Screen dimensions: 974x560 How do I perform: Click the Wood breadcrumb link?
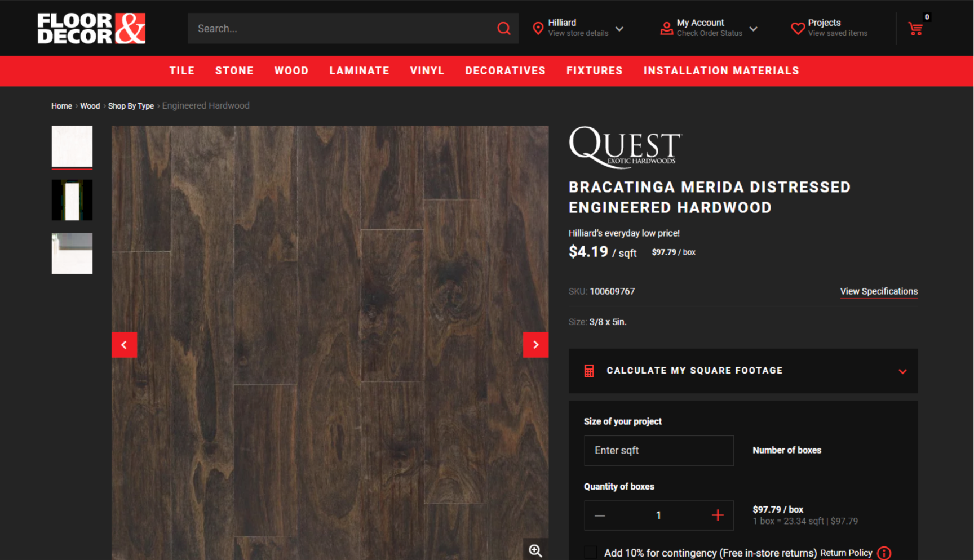[x=90, y=106]
